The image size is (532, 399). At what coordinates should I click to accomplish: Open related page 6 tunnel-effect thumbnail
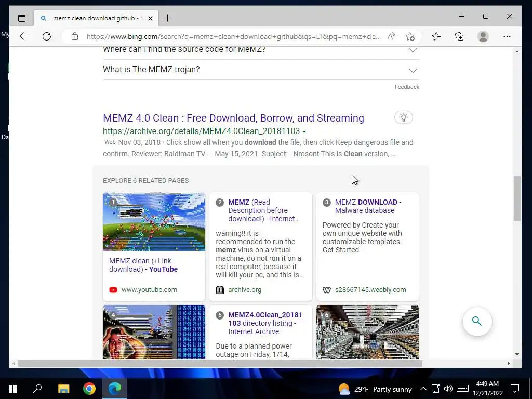(x=367, y=332)
